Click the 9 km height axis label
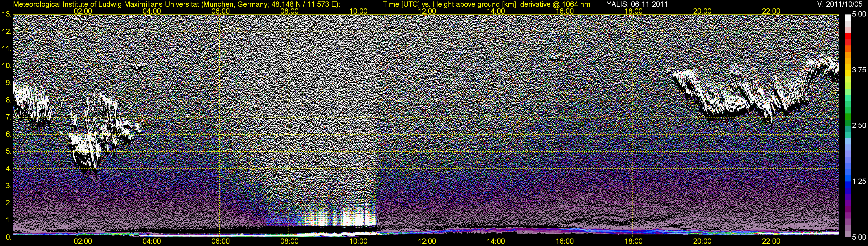868x246 pixels. [x=8, y=83]
